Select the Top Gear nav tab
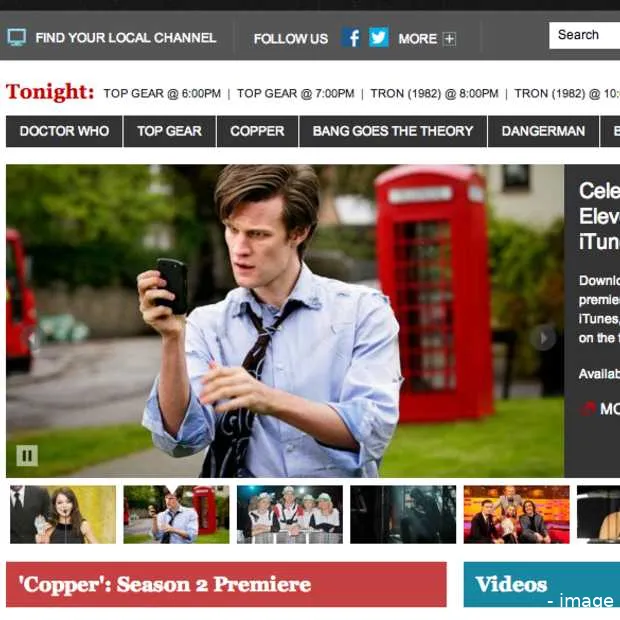The height and width of the screenshot is (620, 620). (170, 131)
